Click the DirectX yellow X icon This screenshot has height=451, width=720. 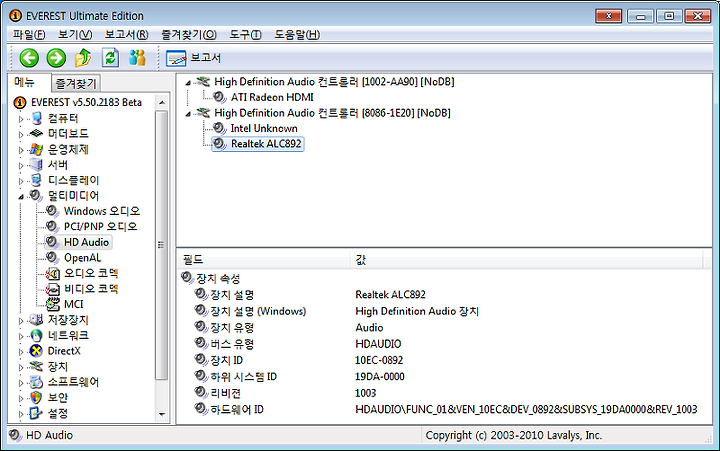(x=36, y=351)
